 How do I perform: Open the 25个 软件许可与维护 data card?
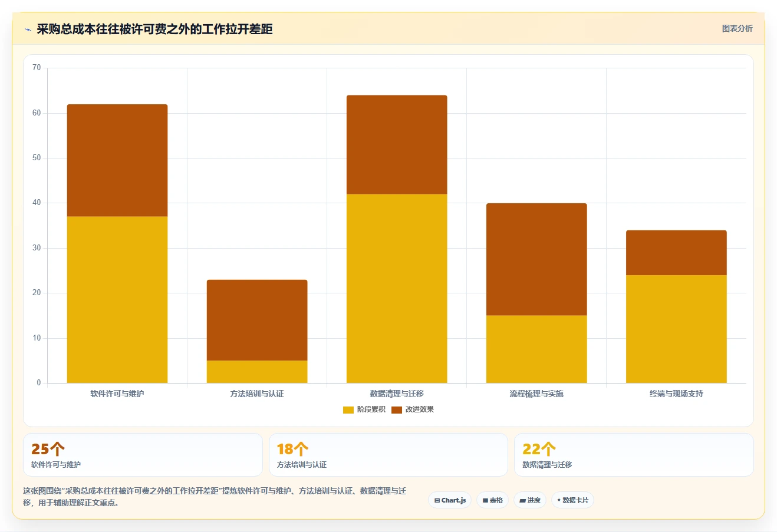tap(143, 455)
